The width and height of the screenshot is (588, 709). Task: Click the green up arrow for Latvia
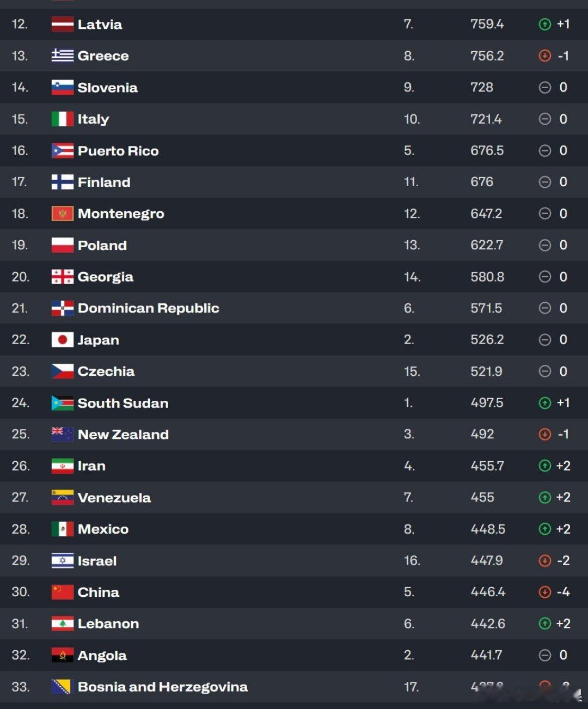[544, 24]
